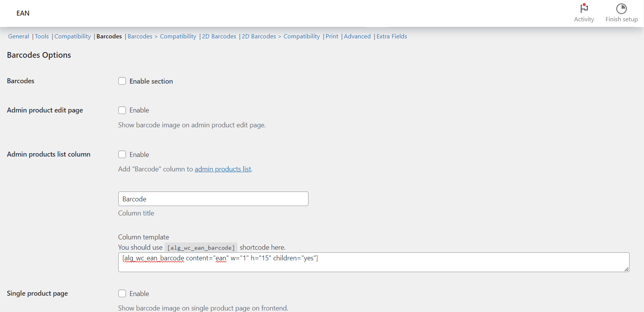The height and width of the screenshot is (312, 644).
Task: Open the Advanced settings tab
Action: click(357, 36)
